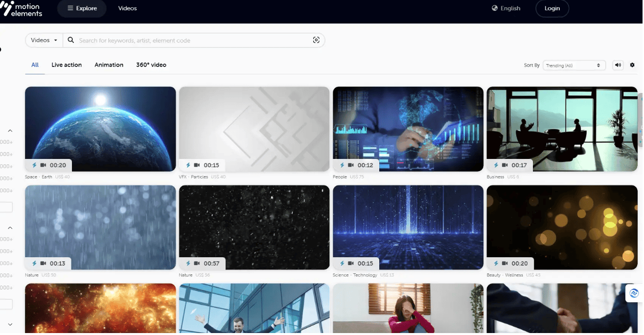Click the Login button
This screenshot has height=335, width=644.
click(x=552, y=8)
